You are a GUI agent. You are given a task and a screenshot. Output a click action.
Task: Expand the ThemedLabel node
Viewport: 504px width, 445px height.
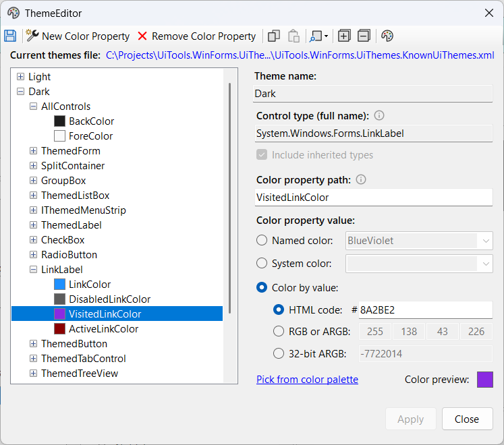pyautogui.click(x=33, y=225)
